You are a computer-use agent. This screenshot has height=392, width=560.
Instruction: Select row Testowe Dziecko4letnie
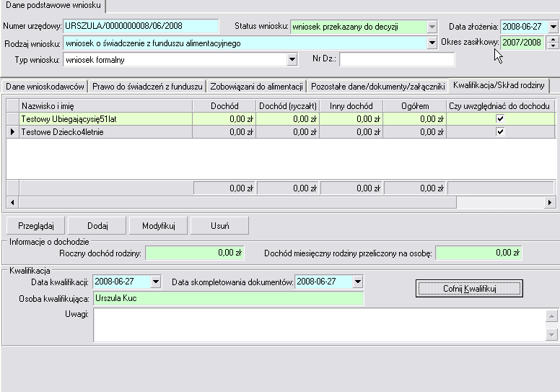click(281, 131)
